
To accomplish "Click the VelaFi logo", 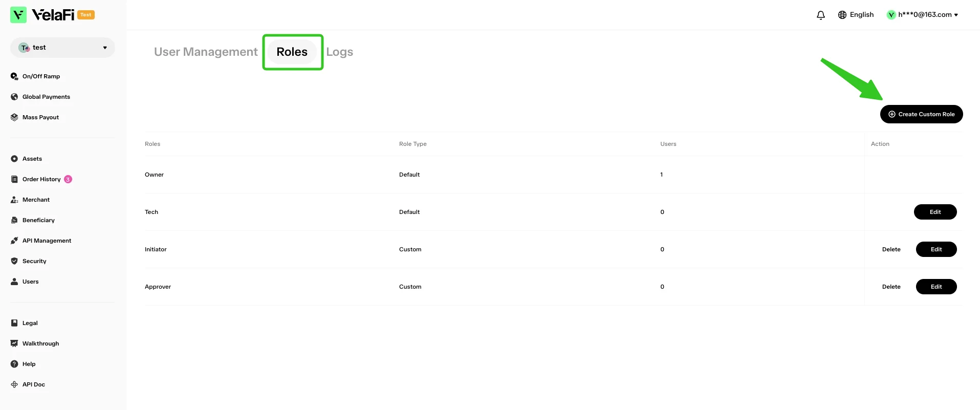I will (x=52, y=15).
